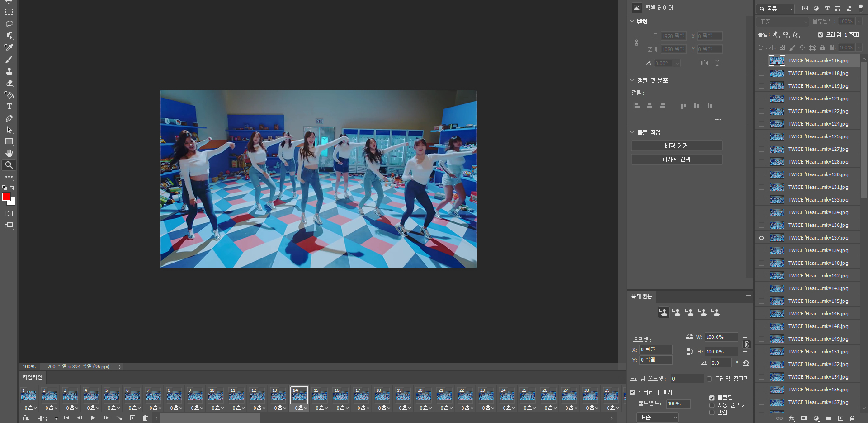Go to first frame of animation
Viewport: 868px width, 423px height.
click(x=66, y=418)
